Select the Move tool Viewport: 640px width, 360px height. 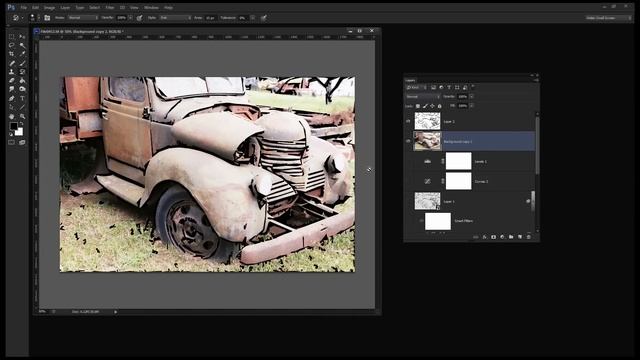tap(22, 37)
